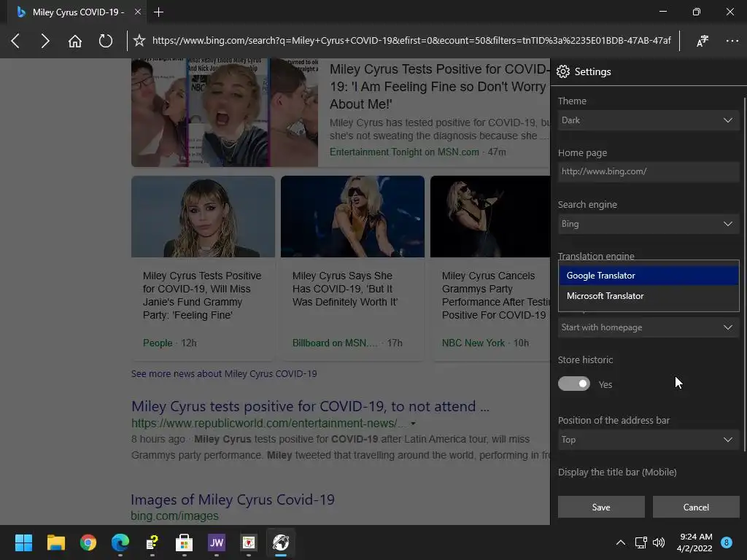747x560 pixels.
Task: Edit the Home page URL field
Action: pos(649,171)
